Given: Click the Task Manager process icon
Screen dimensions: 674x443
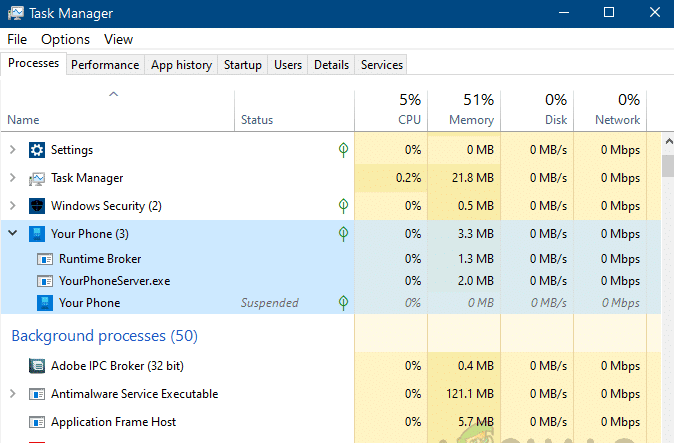Looking at the screenshot, I should tap(37, 178).
